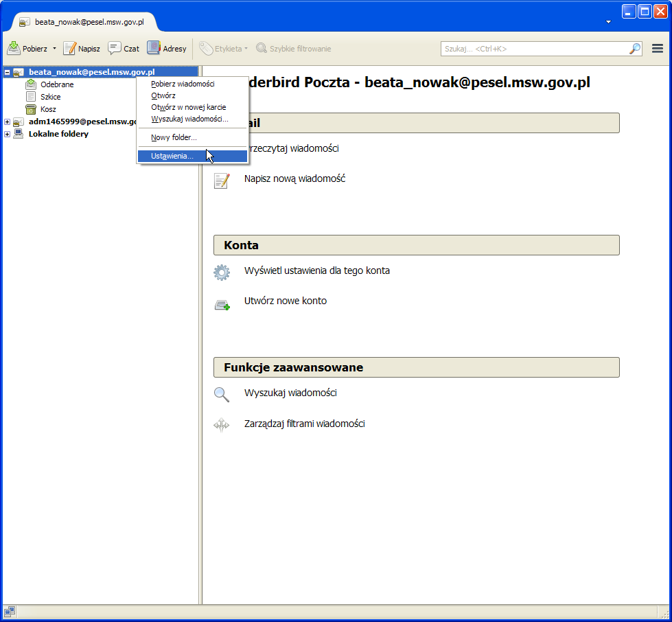This screenshot has height=622, width=672.
Task: Click the Wyszukaj wiadomości link in main pane
Action: [290, 393]
